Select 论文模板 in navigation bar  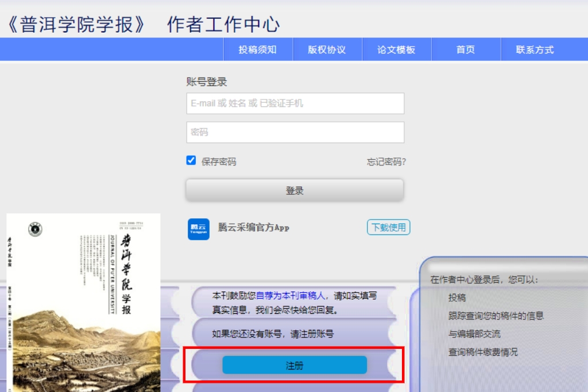pyautogui.click(x=396, y=49)
